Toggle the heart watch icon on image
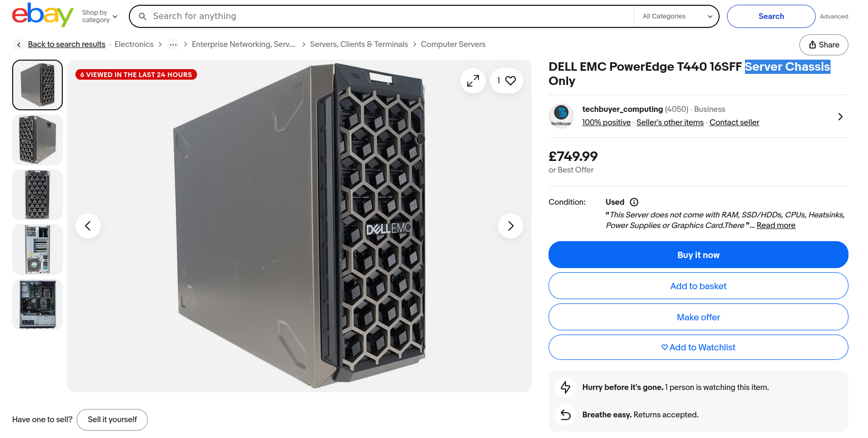Viewport: 868px width, 438px height. click(x=506, y=81)
